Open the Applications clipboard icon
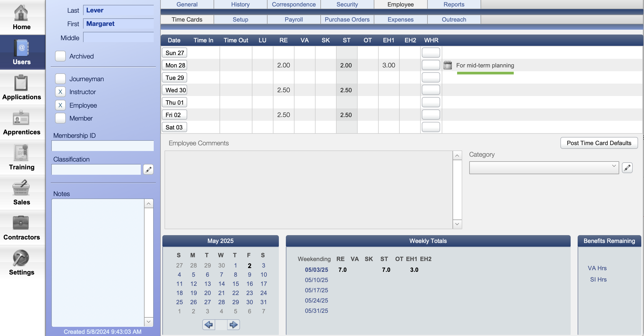This screenshot has width=644, height=336. [x=21, y=83]
